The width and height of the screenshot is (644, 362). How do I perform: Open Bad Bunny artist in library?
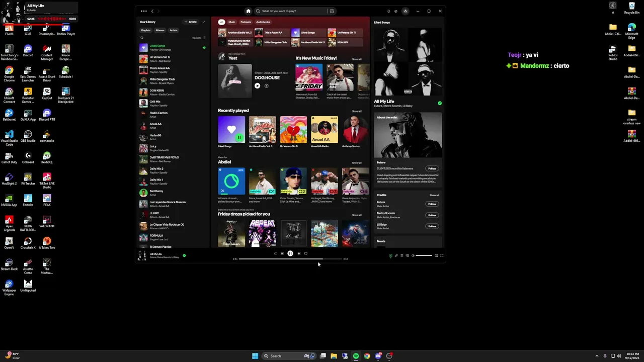click(x=173, y=193)
